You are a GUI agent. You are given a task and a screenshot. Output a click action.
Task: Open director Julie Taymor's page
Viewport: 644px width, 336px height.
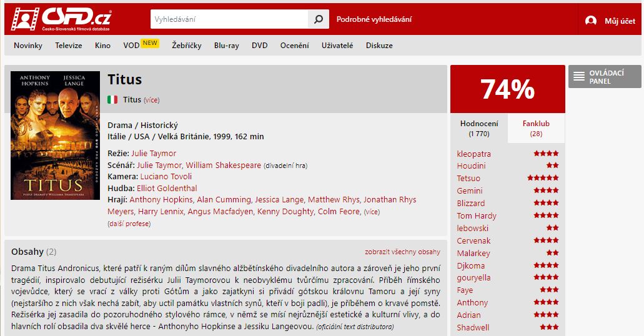(x=154, y=153)
